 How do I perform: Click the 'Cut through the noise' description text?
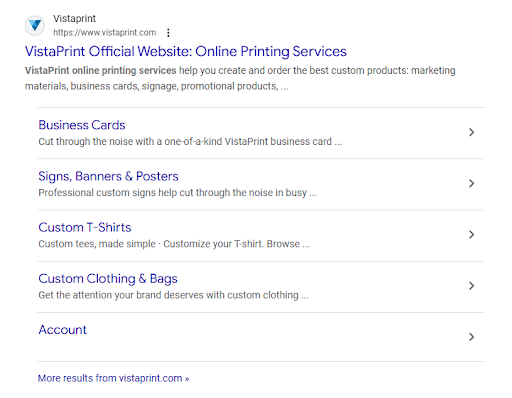tap(190, 142)
